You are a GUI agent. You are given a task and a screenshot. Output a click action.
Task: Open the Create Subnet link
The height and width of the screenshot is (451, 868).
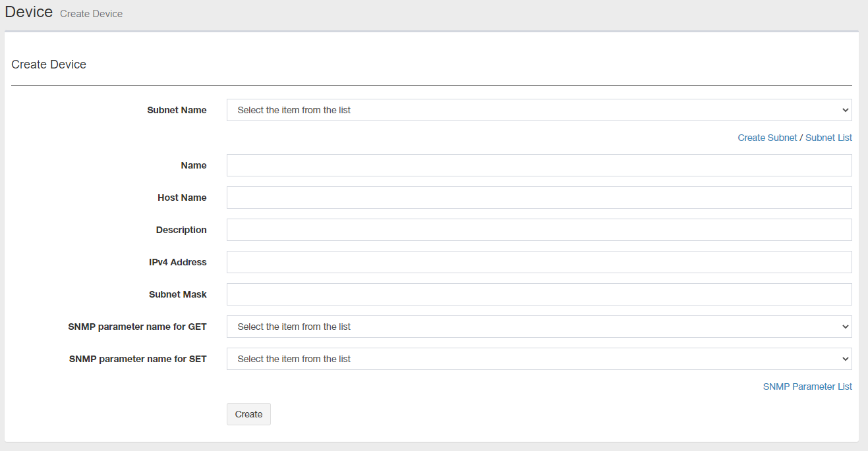point(767,138)
